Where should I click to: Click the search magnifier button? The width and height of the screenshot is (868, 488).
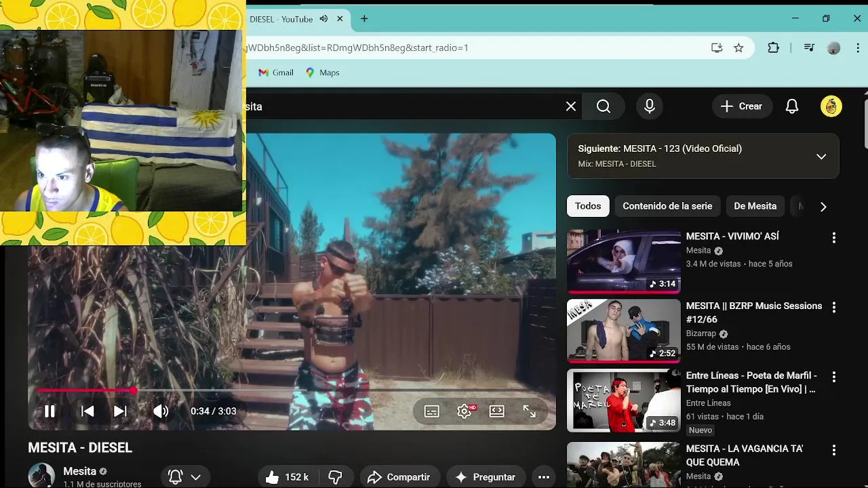pyautogui.click(x=604, y=106)
